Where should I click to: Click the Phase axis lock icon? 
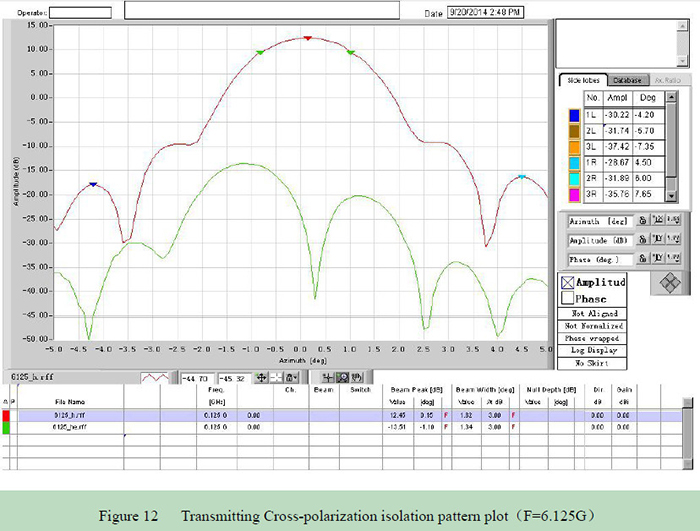coord(642,258)
